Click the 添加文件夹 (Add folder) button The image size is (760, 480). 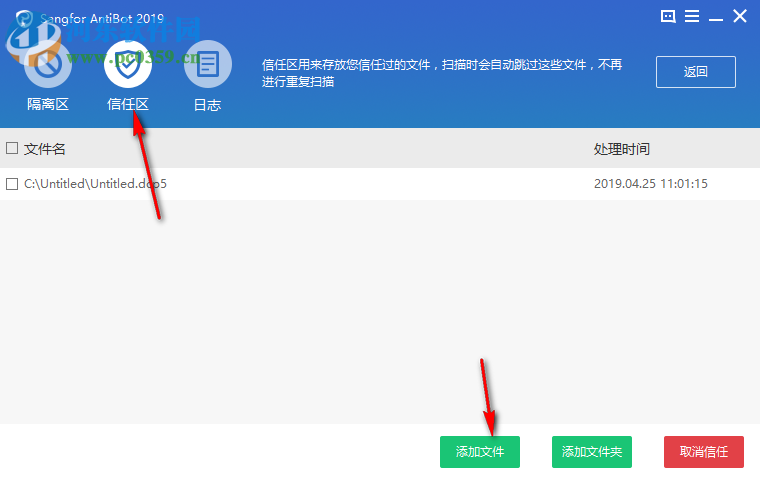[592, 452]
